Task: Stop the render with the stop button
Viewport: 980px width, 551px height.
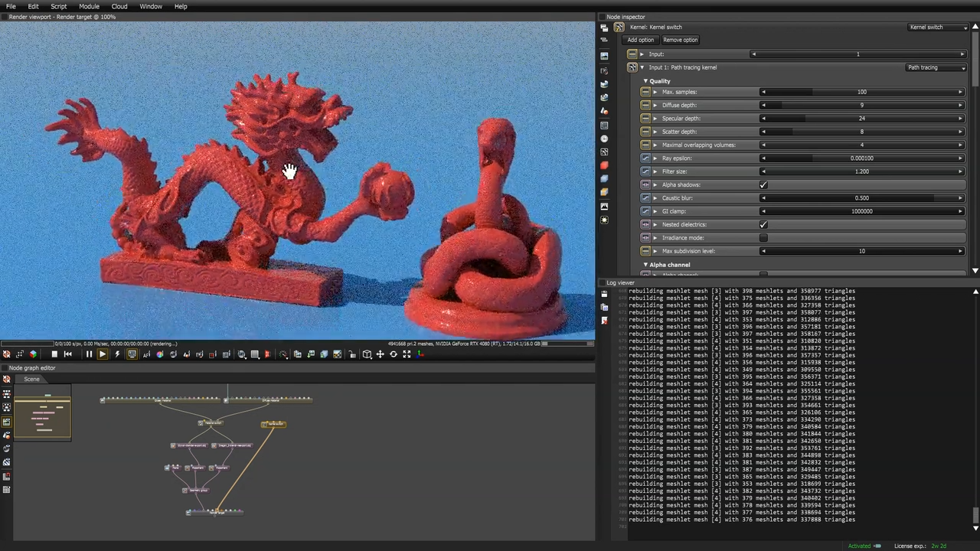Action: click(x=54, y=354)
